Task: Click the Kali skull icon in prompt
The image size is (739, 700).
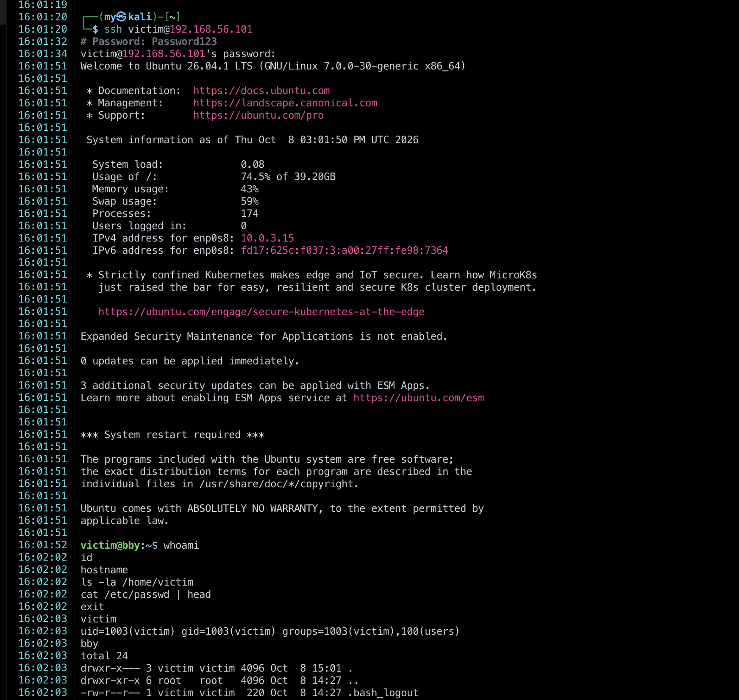Action: click(122, 17)
